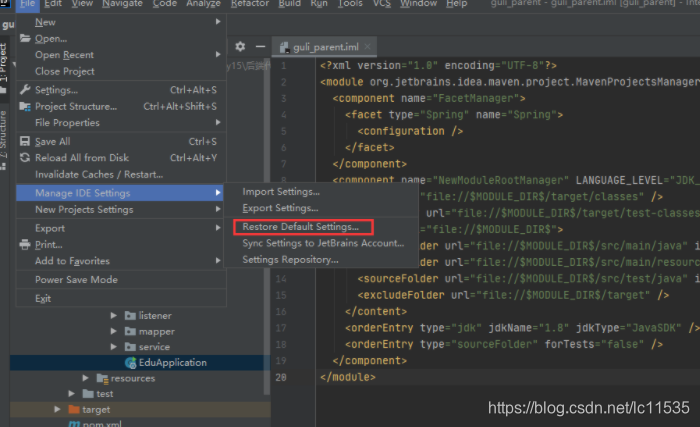Screen dimensions: 700x427
Task: Click the resources folder icon
Action: click(103, 379)
